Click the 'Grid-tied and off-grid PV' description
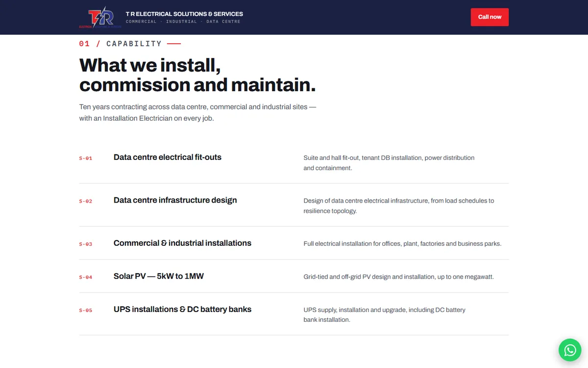The image size is (588, 368). (398, 277)
